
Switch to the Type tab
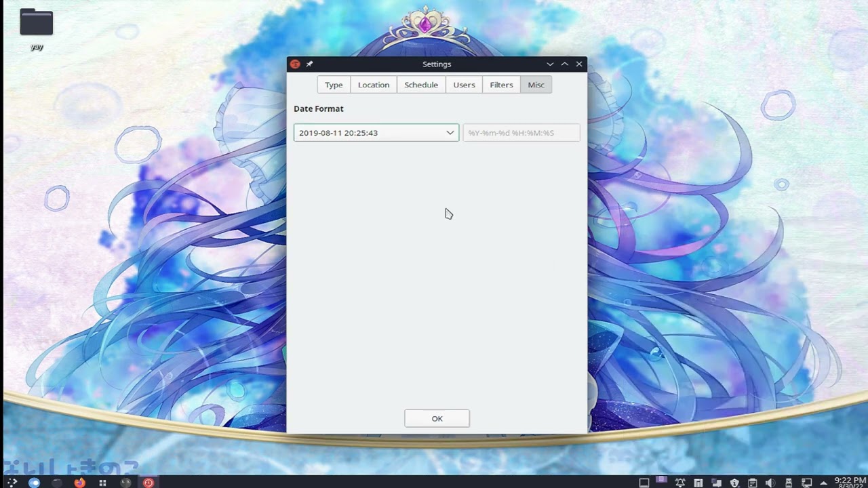(x=334, y=85)
